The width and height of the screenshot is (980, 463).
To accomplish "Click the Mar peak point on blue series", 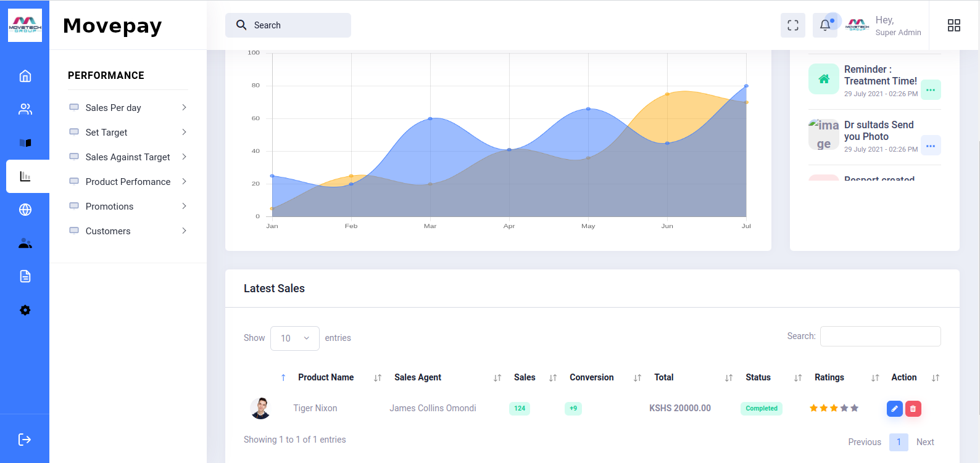I will (x=430, y=118).
